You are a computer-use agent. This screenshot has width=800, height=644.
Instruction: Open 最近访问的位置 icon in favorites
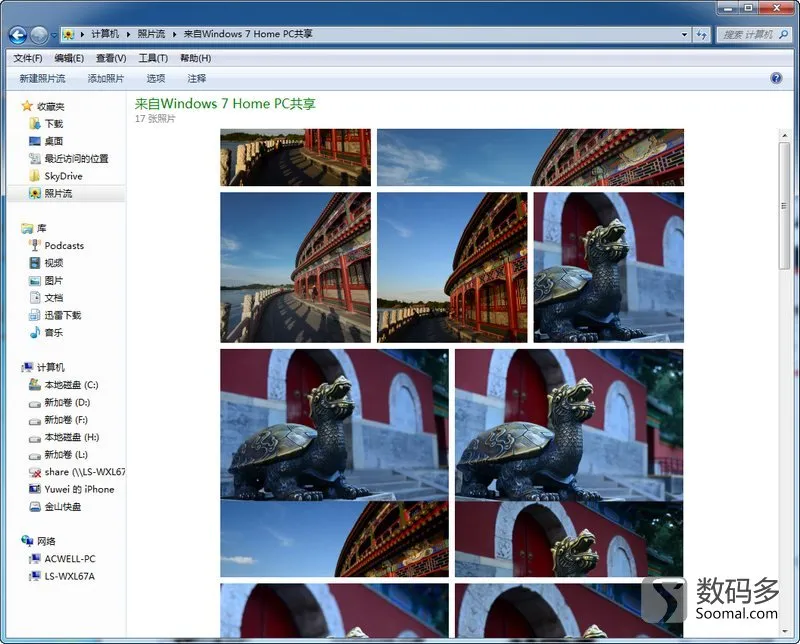tap(35, 159)
